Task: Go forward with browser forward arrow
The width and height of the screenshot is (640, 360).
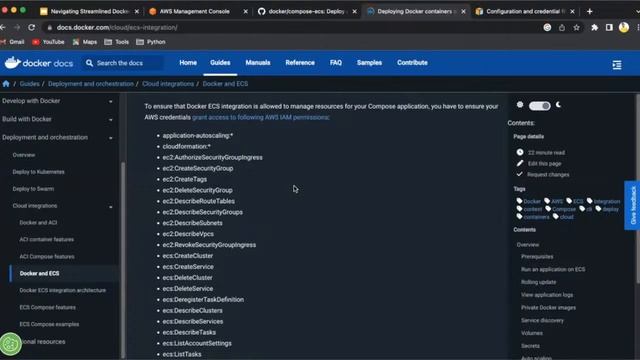Action: 17,27
